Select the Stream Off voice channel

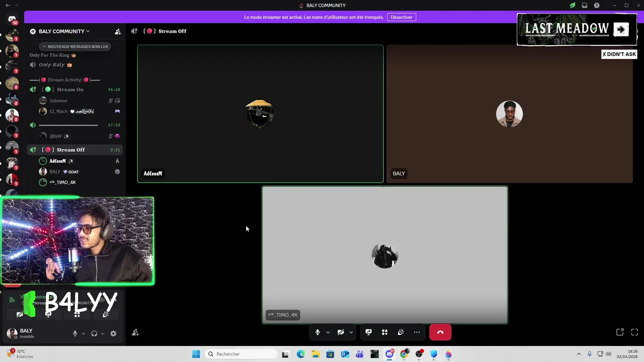[75, 150]
